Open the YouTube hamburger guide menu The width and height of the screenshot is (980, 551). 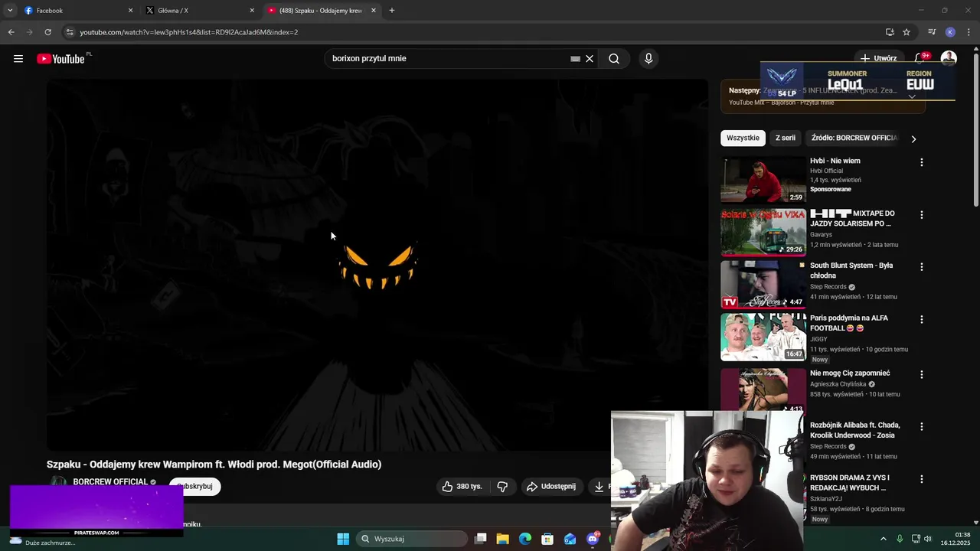[18, 58]
